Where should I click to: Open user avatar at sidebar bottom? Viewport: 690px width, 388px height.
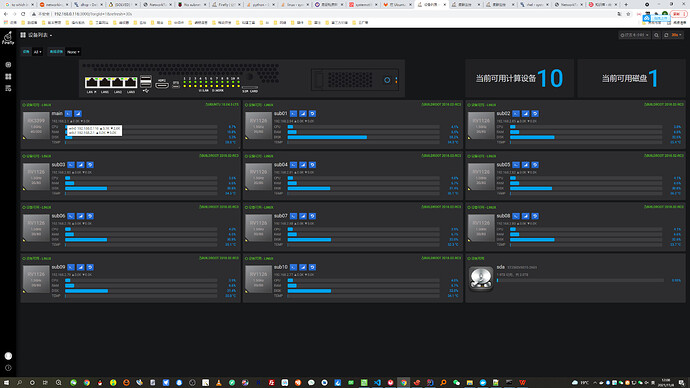pyautogui.click(x=8, y=356)
